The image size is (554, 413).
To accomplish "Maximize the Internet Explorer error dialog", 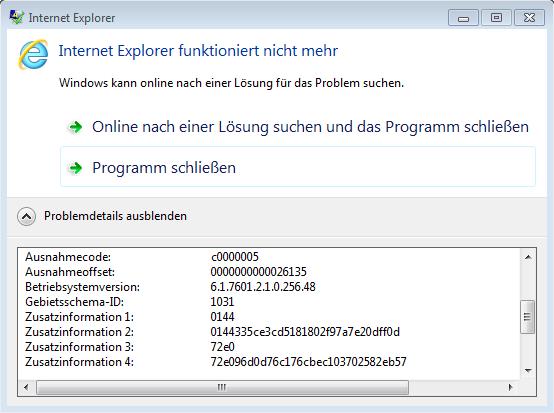I will 496,18.
